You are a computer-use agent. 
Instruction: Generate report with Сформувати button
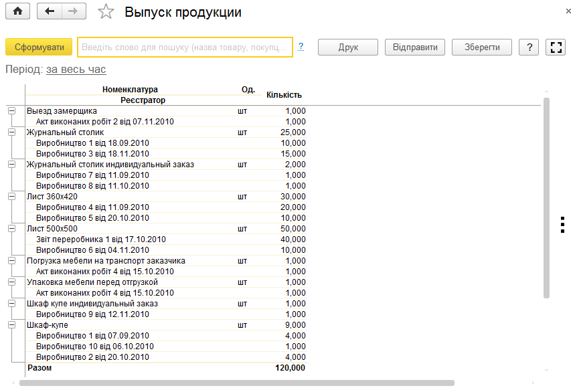(39, 47)
